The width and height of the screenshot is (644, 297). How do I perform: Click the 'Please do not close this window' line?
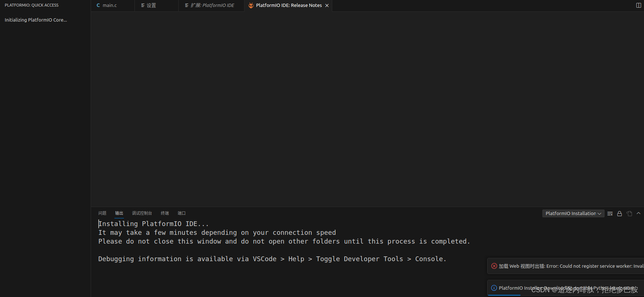pyautogui.click(x=284, y=241)
